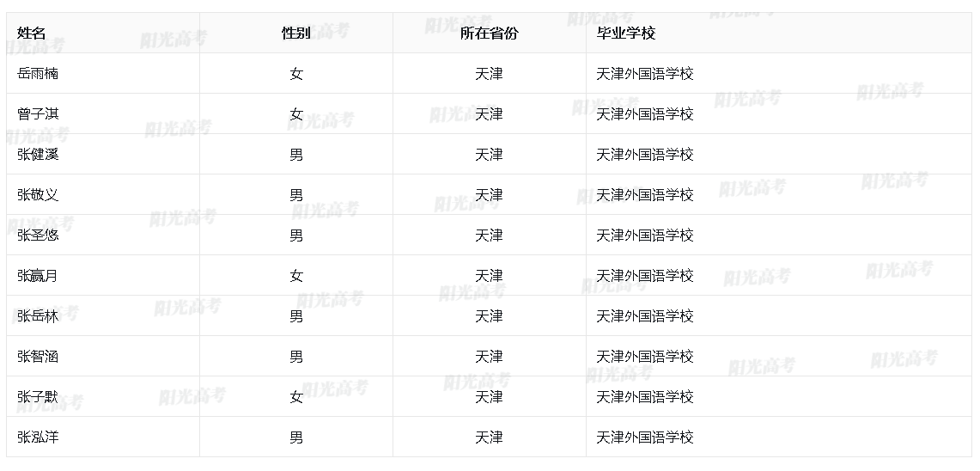Viewport: 980px width, 471px height.
Task: Click the gender cell for 岳雨楠
Action: click(296, 74)
